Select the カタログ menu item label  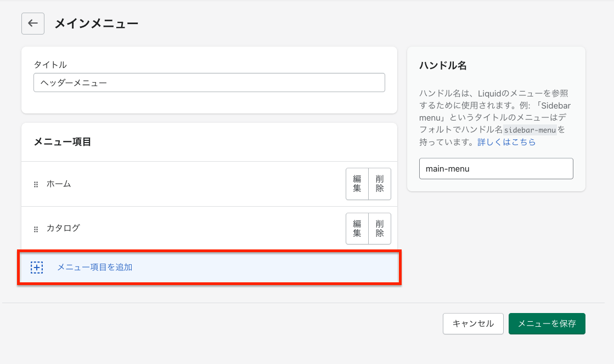[x=63, y=228]
